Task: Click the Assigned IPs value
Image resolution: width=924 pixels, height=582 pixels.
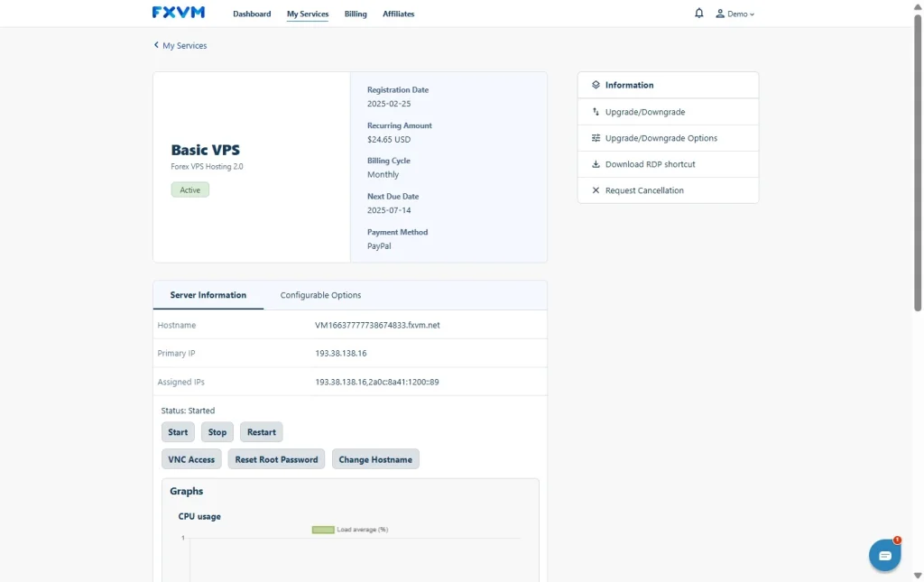Action: click(x=377, y=382)
